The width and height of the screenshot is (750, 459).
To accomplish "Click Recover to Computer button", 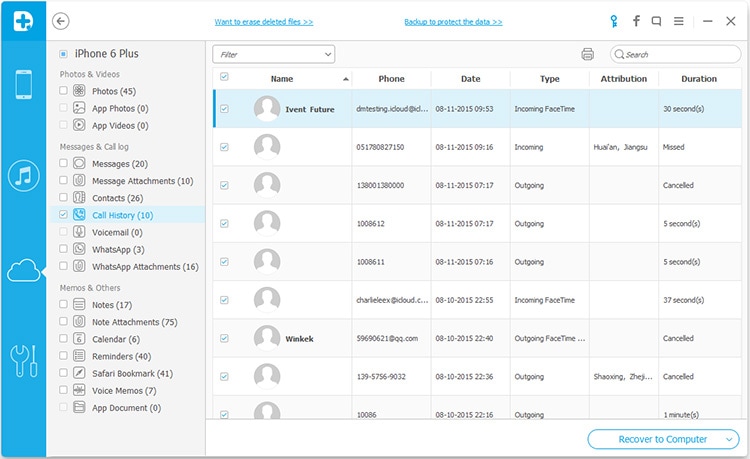I will (663, 439).
